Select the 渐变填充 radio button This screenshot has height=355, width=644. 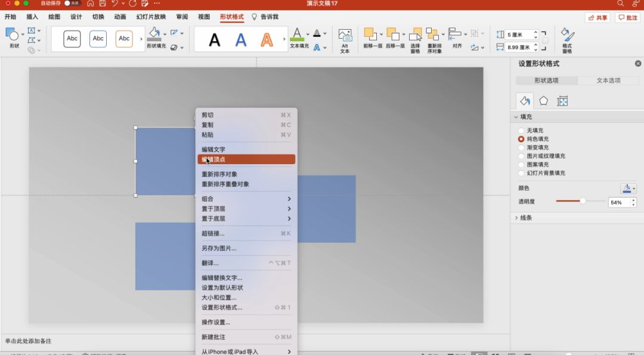[x=521, y=147]
